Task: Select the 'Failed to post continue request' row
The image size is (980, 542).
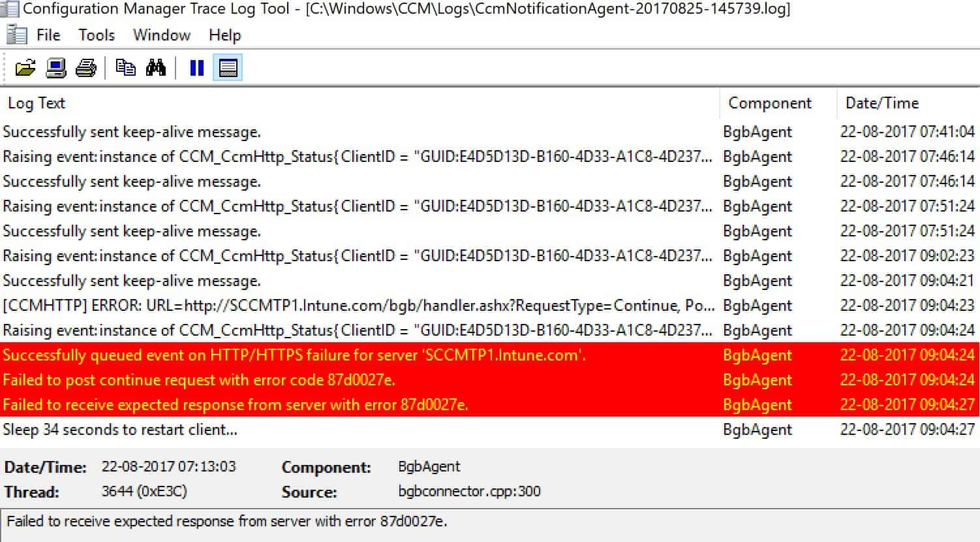Action: tap(490, 380)
